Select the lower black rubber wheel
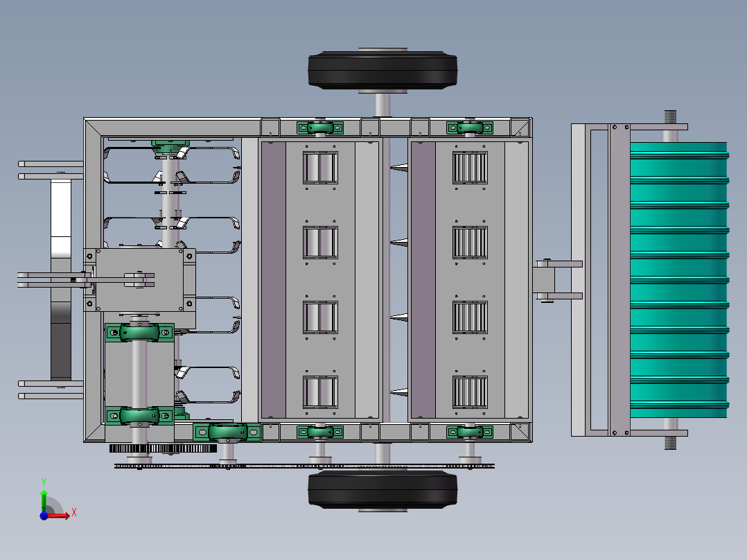Viewport: 747px width, 560px height. [x=383, y=489]
